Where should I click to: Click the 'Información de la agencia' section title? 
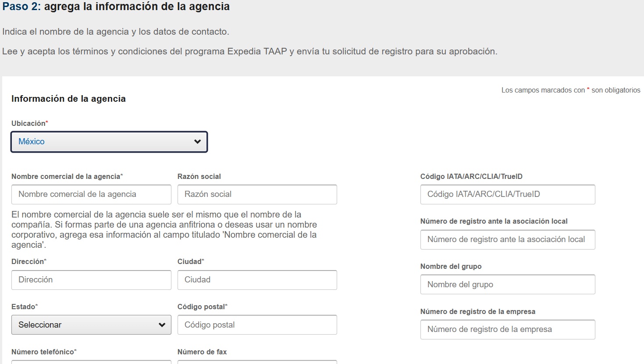click(x=68, y=99)
